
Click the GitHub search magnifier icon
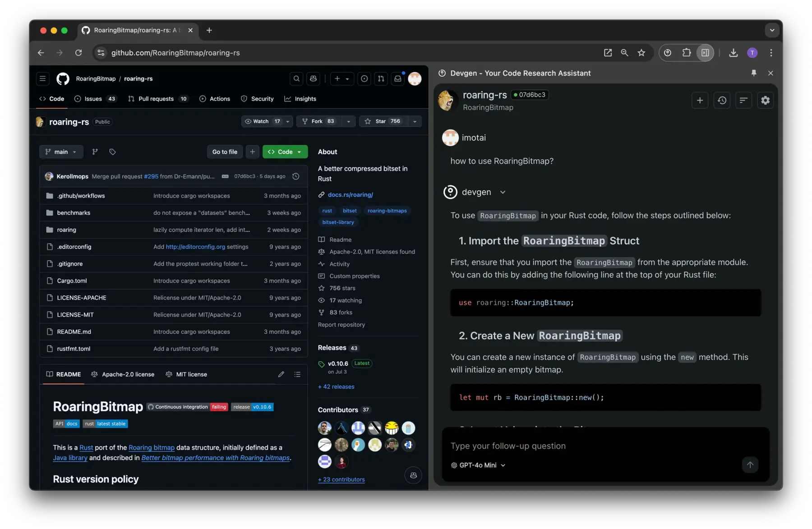(296, 78)
